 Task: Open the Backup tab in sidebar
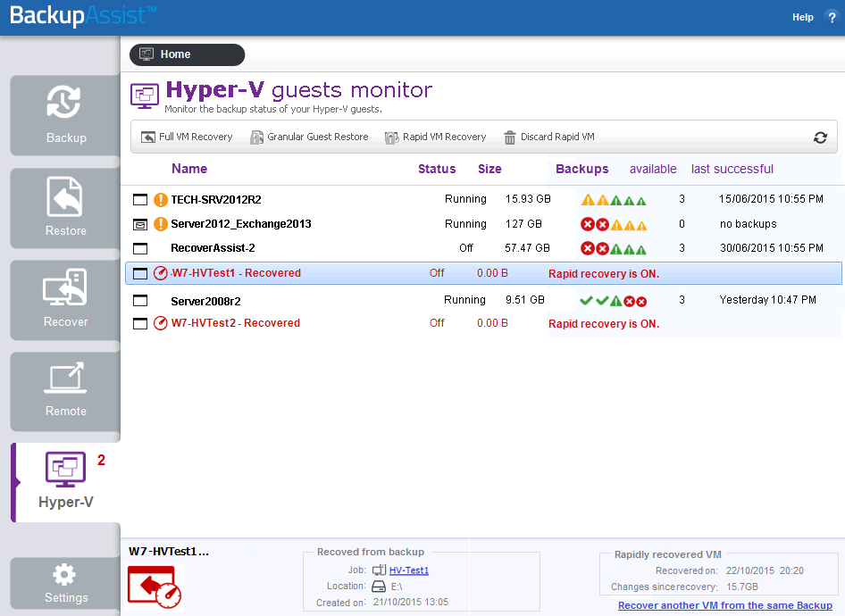click(65, 115)
